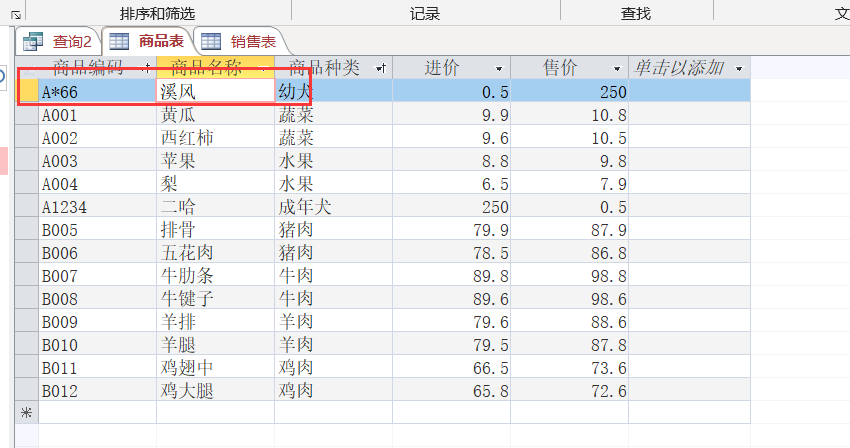The width and height of the screenshot is (850, 448).
Task: Click the 进价 value 6.5
Action: tap(452, 184)
